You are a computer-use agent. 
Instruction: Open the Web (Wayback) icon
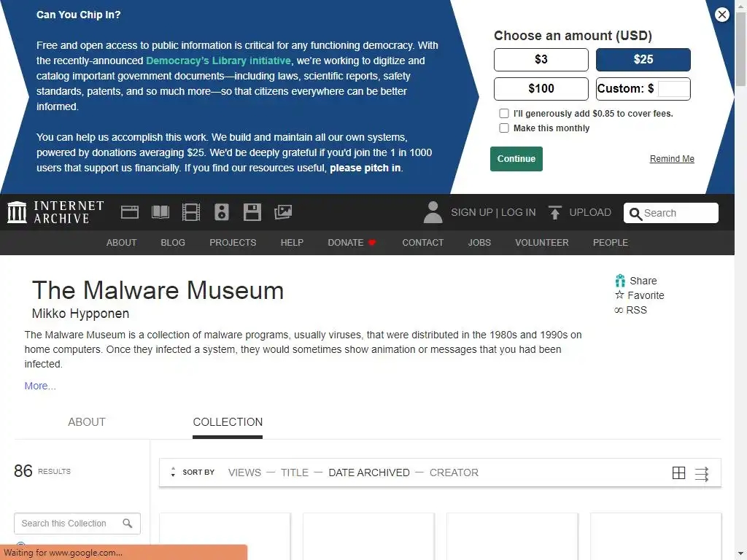point(130,212)
